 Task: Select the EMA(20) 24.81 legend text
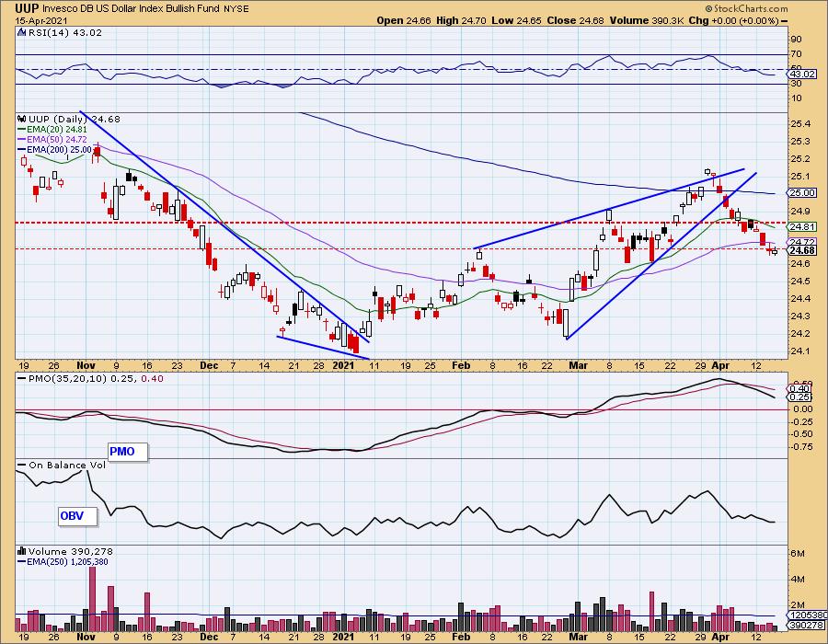[58, 130]
